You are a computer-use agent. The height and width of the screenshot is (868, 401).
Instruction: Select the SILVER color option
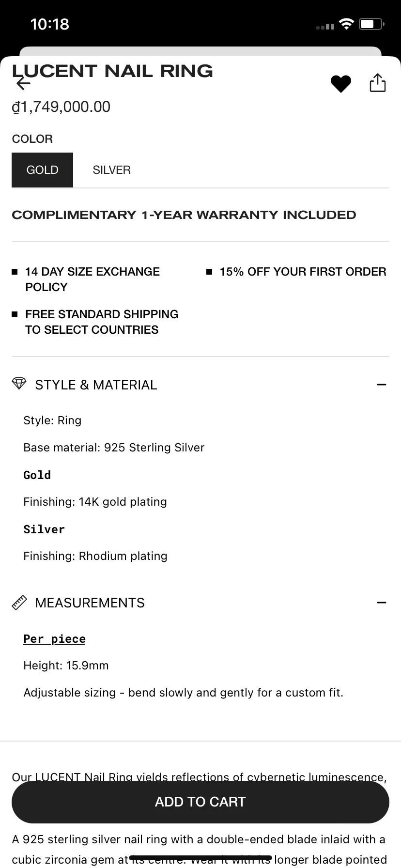pyautogui.click(x=112, y=170)
